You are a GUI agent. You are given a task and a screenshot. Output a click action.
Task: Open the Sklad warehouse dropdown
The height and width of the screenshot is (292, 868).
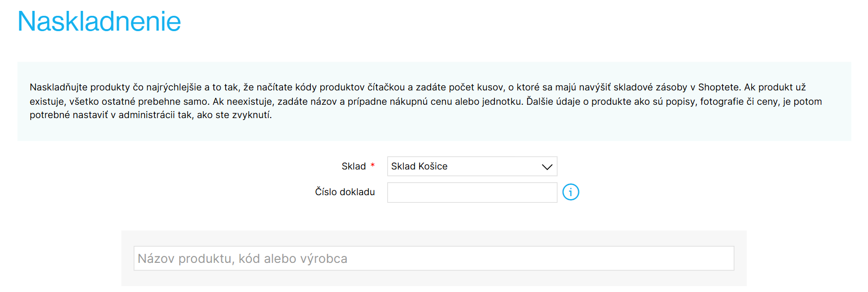point(472,167)
